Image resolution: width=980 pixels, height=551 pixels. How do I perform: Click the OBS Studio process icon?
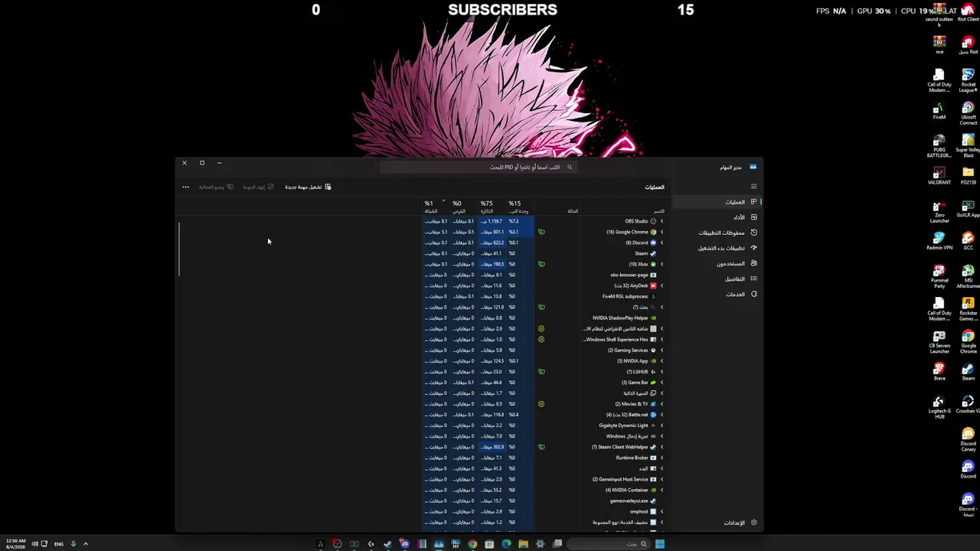pos(653,221)
